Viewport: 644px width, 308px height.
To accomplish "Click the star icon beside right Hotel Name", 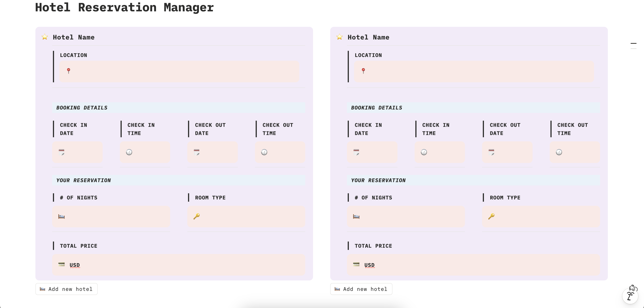I will coord(340,37).
